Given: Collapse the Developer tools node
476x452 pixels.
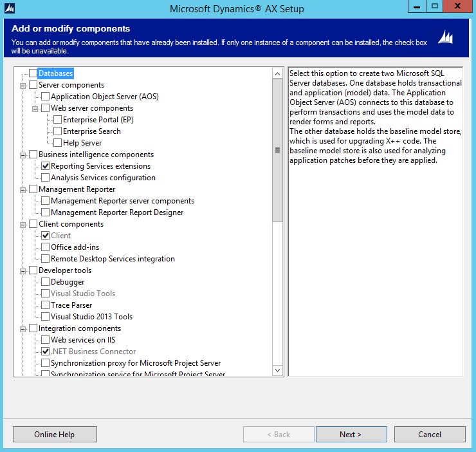Looking at the screenshot, I should [x=23, y=272].
